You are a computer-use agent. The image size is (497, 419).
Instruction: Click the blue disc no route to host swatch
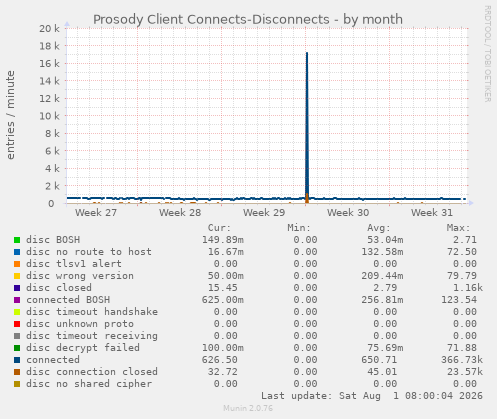[x=17, y=252]
